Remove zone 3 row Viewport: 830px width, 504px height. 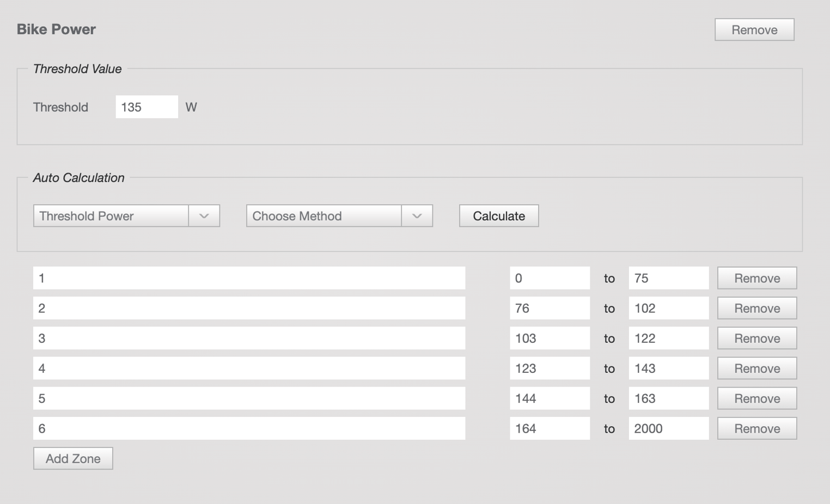pyautogui.click(x=756, y=338)
